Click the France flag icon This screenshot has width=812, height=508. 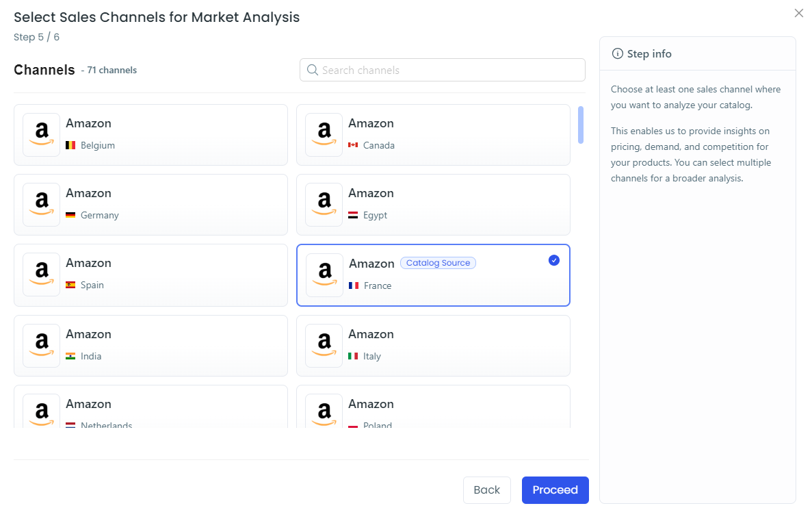pos(354,285)
